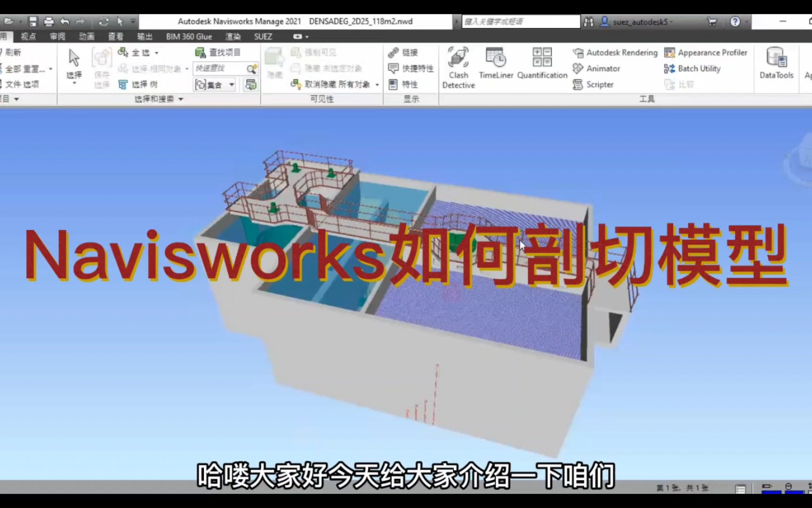Click the 全部重置 button

(23, 69)
